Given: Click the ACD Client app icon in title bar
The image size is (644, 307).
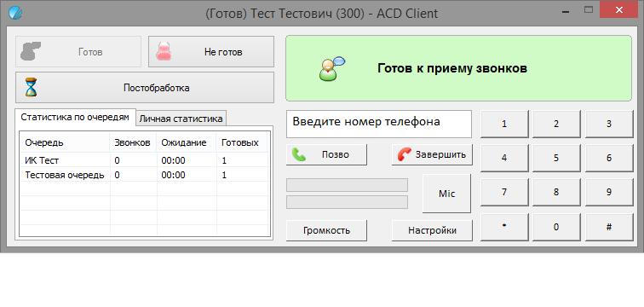Looking at the screenshot, I should coord(15,13).
